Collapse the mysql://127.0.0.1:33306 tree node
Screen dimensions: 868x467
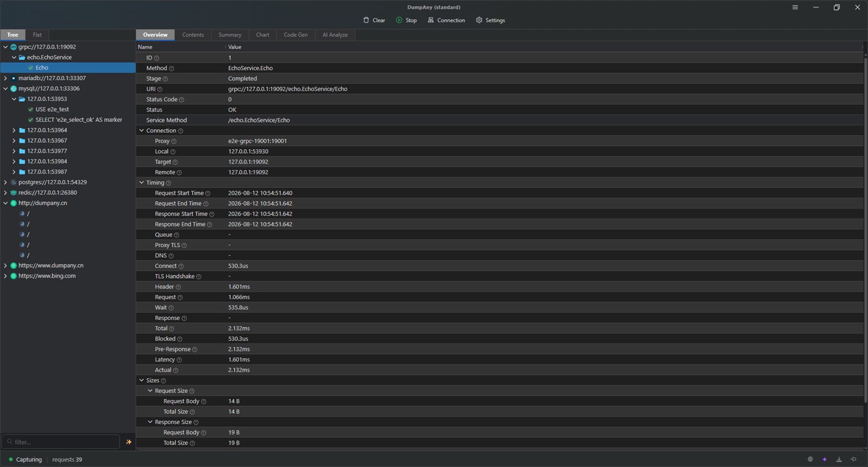pos(6,89)
